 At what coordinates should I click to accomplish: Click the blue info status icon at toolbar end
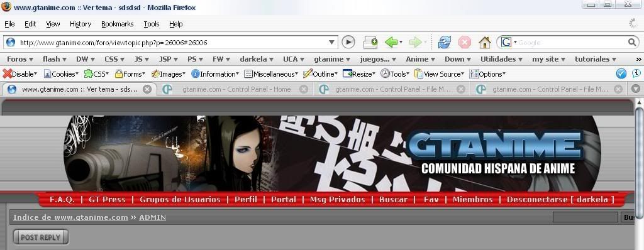(636, 73)
